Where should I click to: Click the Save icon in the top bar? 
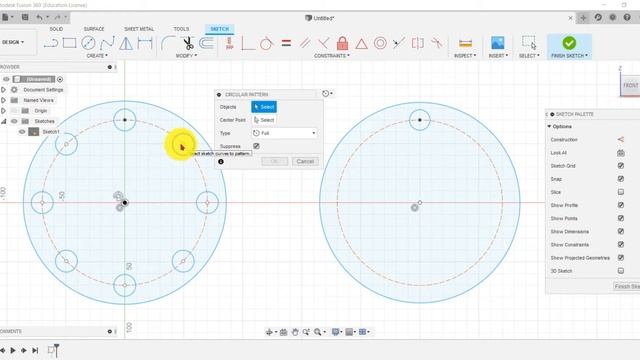tap(25, 17)
